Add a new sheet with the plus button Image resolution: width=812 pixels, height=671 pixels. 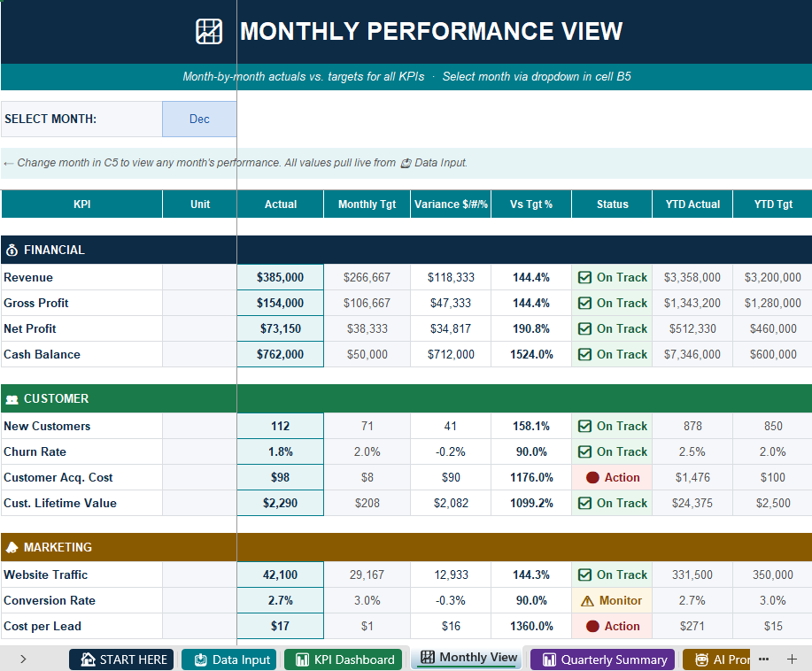[x=792, y=659]
